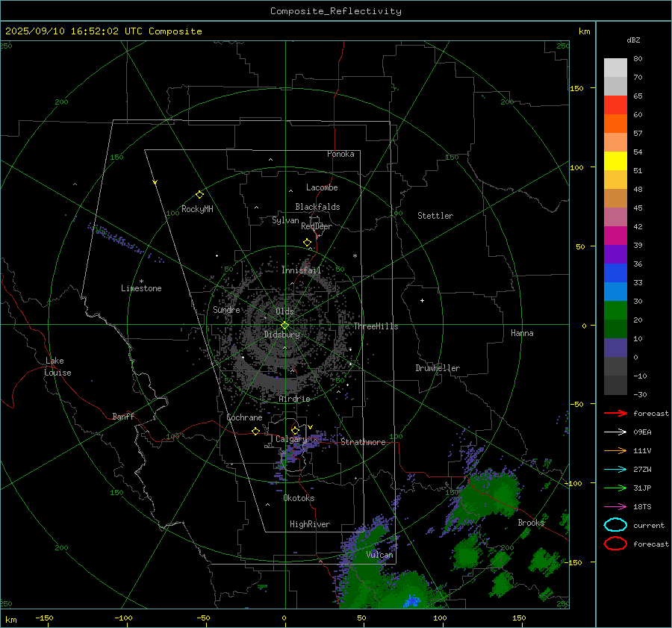This screenshot has width=672, height=628.
Task: Click the Vulcan label
Action: click(379, 555)
